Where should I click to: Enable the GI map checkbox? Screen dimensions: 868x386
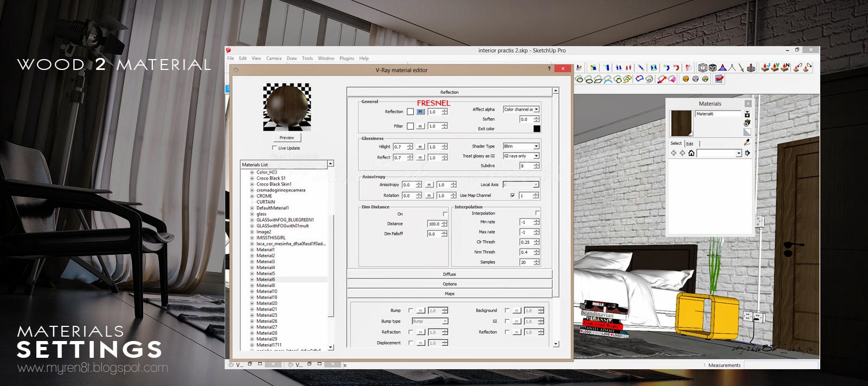pos(507,321)
